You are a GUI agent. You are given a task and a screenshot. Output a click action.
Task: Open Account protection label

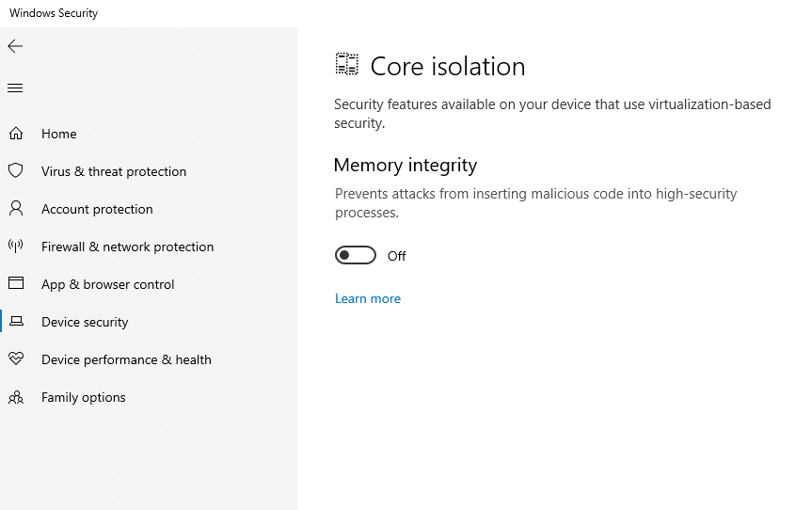click(97, 209)
